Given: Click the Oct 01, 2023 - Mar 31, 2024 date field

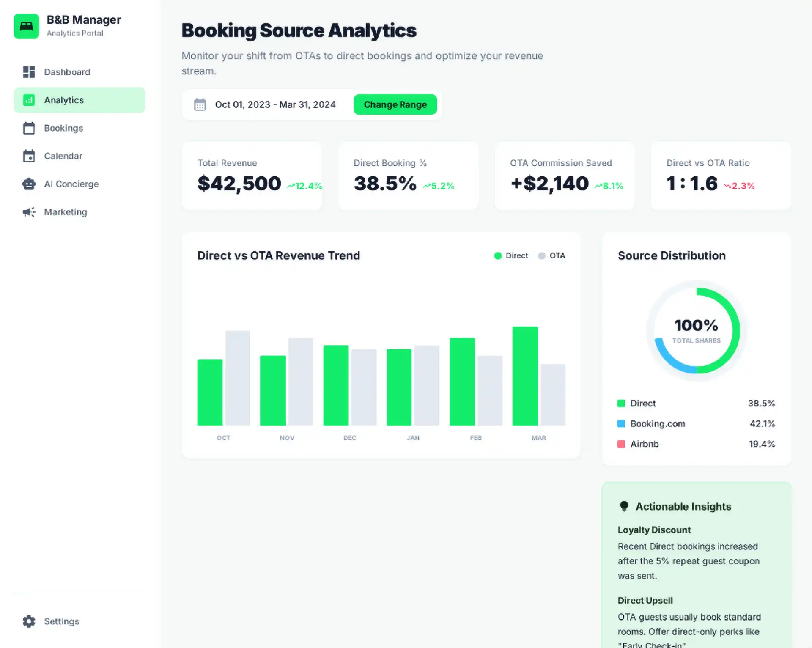Looking at the screenshot, I should pos(275,104).
